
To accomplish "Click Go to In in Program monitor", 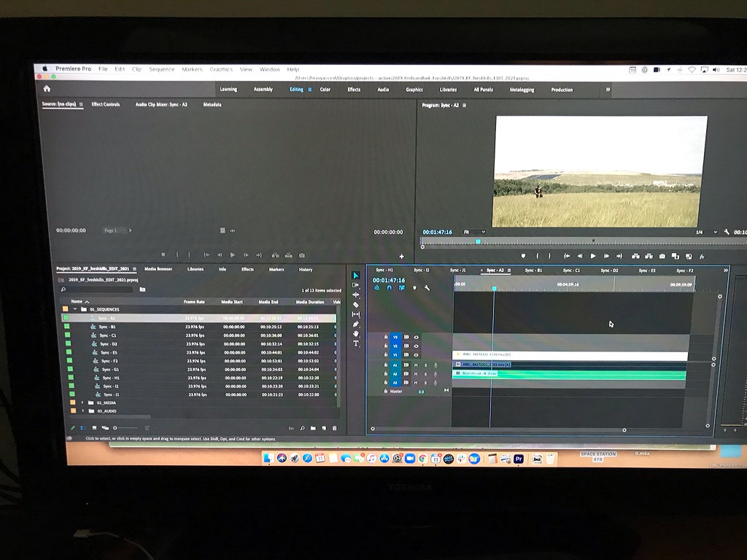I will point(566,256).
